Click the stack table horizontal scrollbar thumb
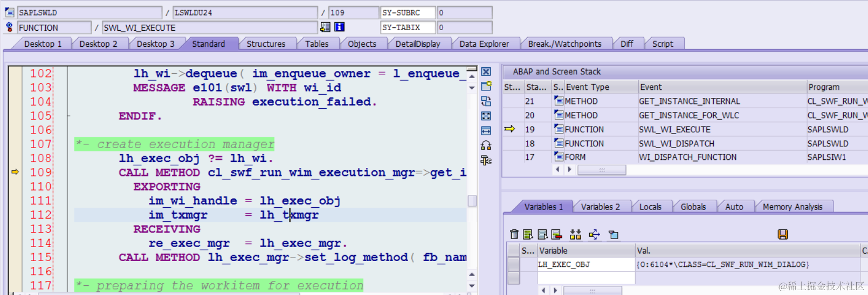The width and height of the screenshot is (868, 295). coord(602,170)
